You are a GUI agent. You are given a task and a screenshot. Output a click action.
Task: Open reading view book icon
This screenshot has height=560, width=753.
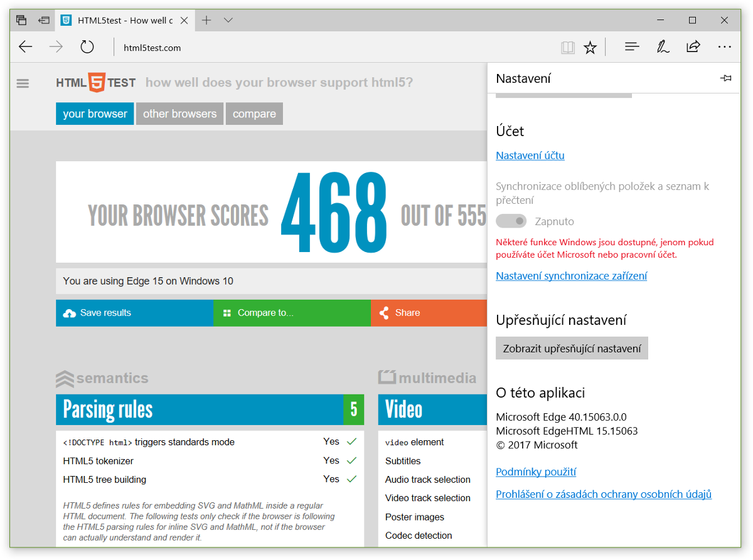(x=568, y=48)
